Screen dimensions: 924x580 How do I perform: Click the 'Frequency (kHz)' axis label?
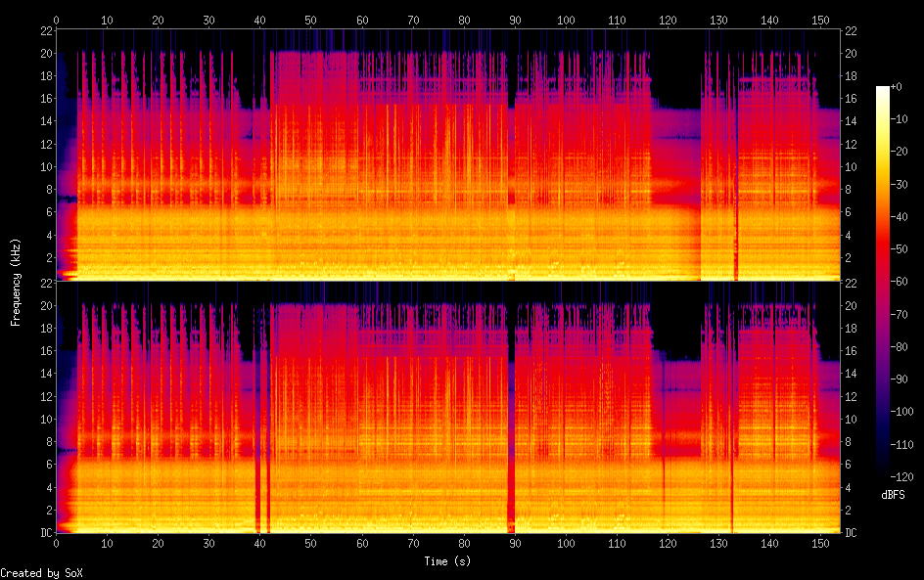16,282
